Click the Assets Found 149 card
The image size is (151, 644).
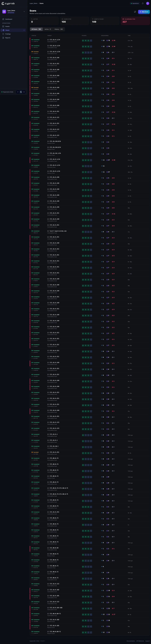point(105,21)
